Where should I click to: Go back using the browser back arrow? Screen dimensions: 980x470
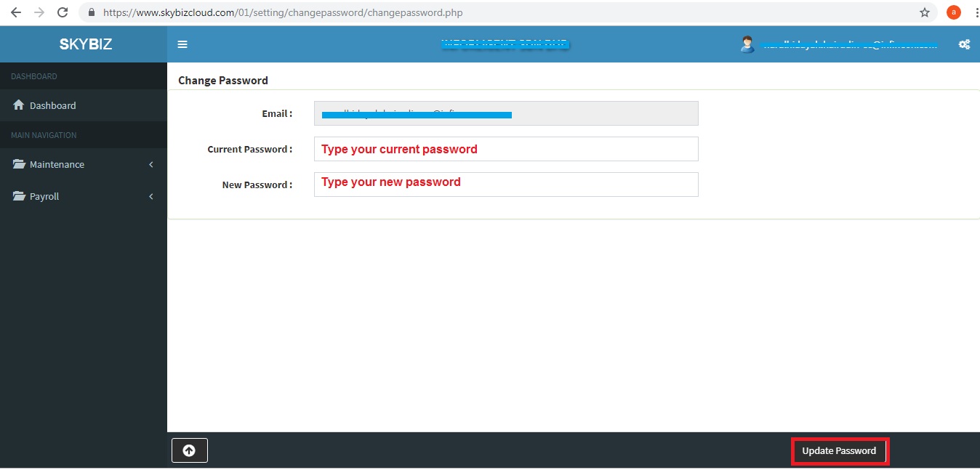point(16,12)
